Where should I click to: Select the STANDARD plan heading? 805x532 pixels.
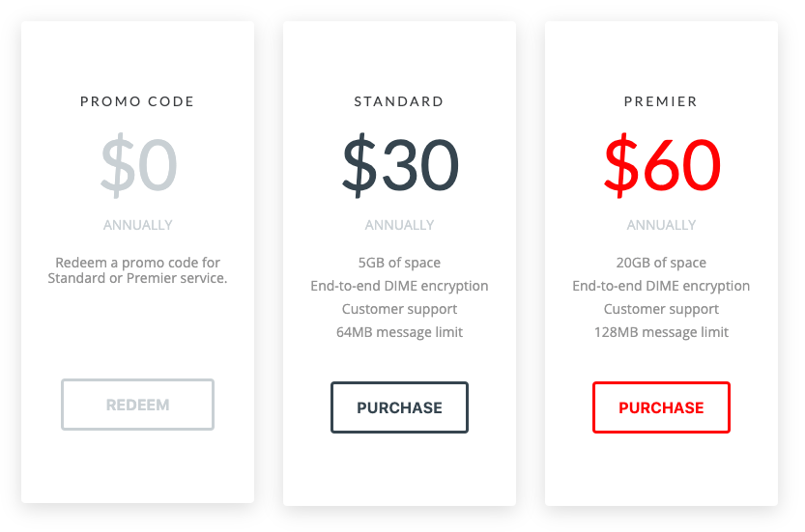click(x=399, y=101)
